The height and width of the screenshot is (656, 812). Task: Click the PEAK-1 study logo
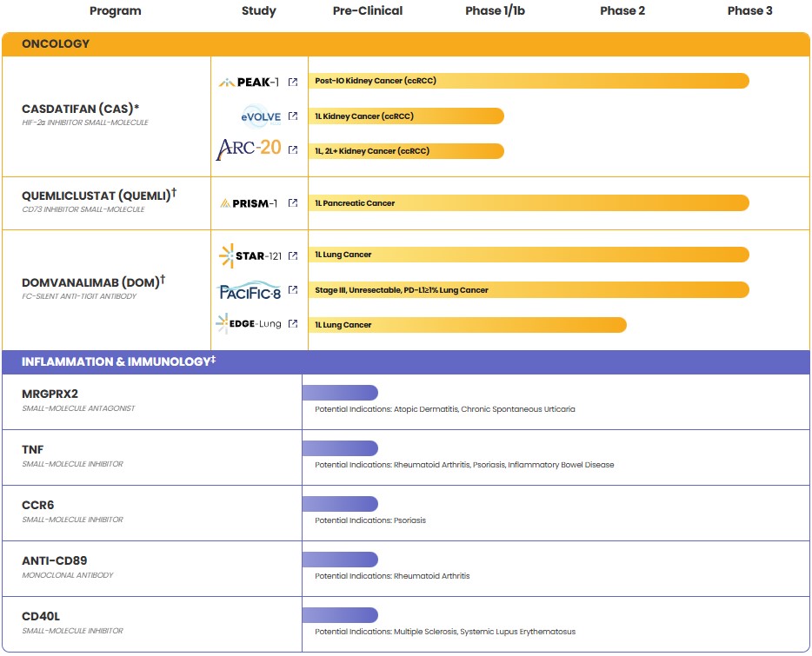pyautogui.click(x=249, y=82)
